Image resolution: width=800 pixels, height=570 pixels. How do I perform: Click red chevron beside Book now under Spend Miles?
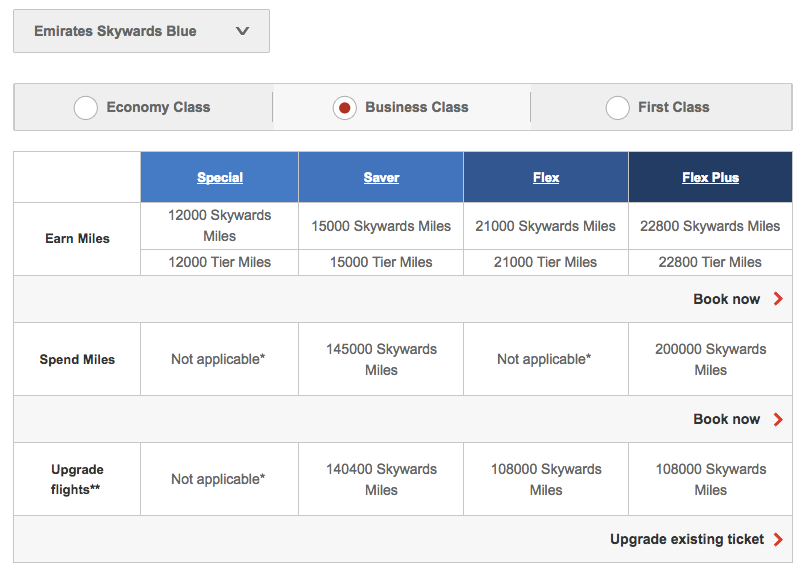(x=778, y=419)
